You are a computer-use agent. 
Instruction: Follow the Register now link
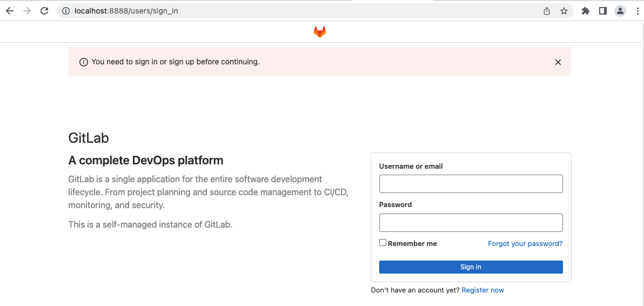tap(482, 290)
